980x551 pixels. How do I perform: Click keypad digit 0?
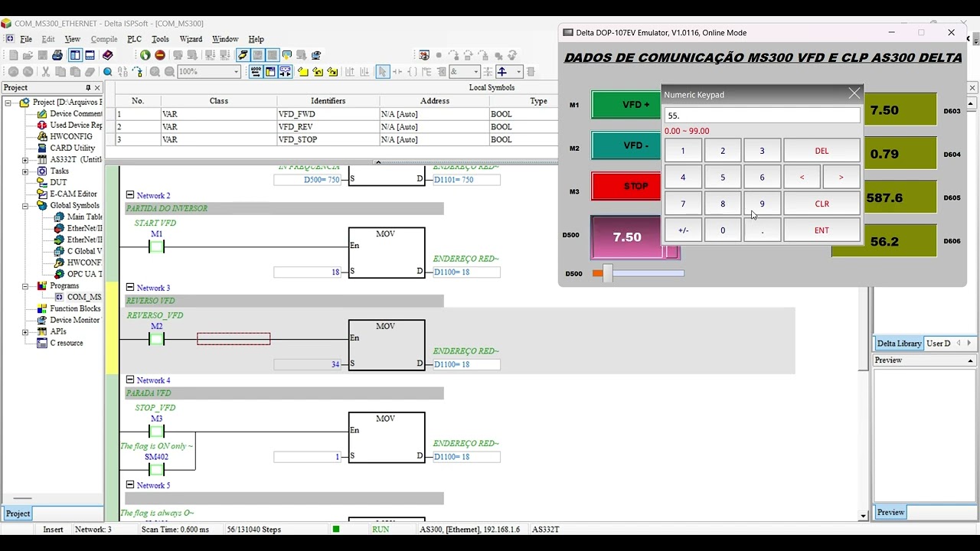(x=723, y=230)
